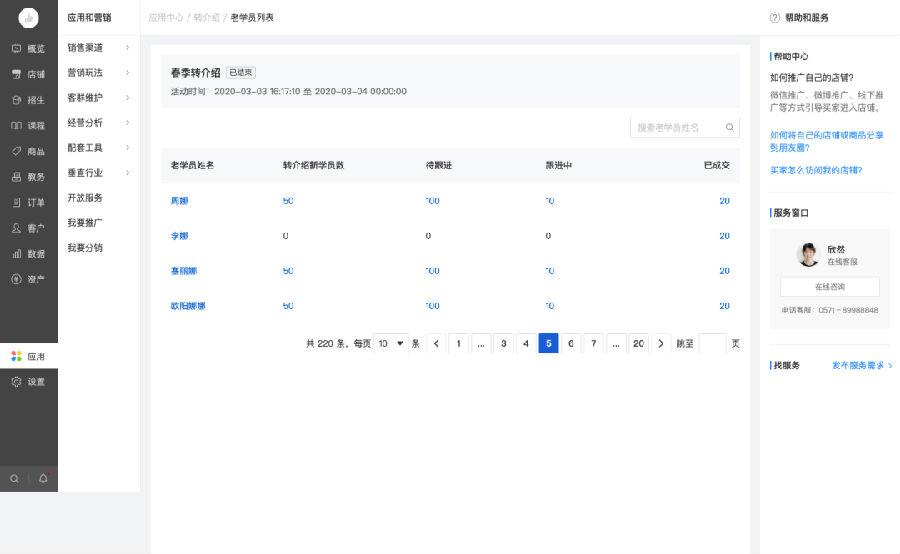Click 周娜's 已成交 value 20
The image size is (900, 554).
(x=724, y=201)
